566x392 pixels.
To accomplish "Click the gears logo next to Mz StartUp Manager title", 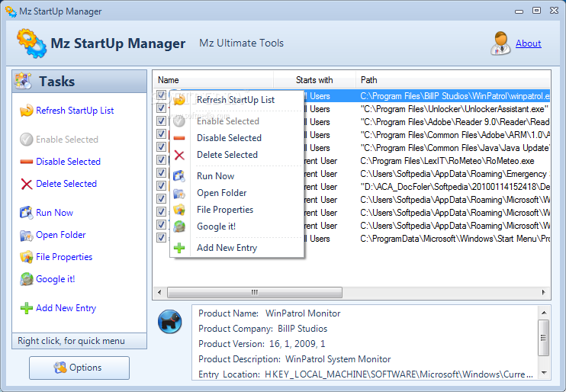I will pos(31,43).
